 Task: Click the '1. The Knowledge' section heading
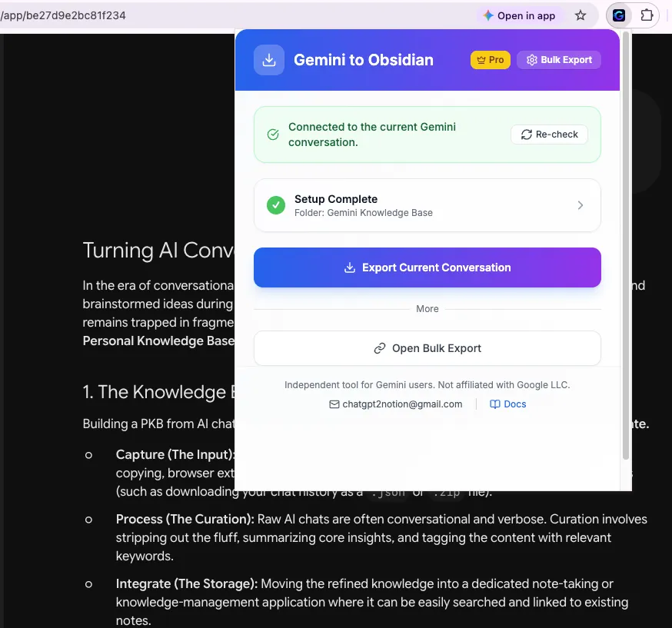[x=158, y=392]
